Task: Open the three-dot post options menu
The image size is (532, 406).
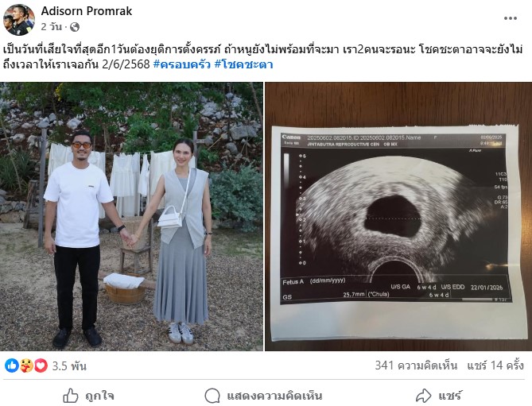Action: (x=510, y=18)
